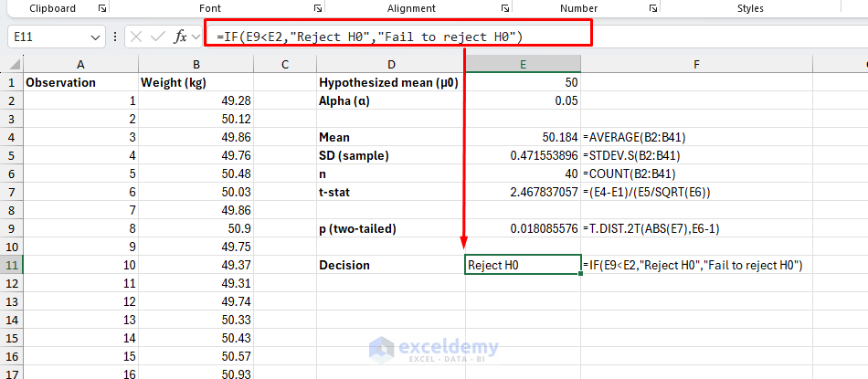Select the alpha value 0.05
This screenshot has height=379, width=868.
tap(524, 100)
